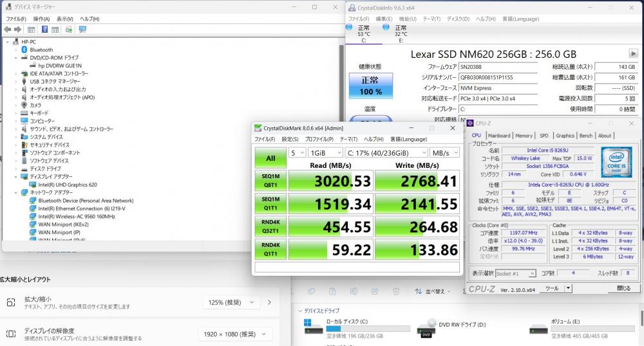Click the RND4K Q1T1 test button

[270, 250]
